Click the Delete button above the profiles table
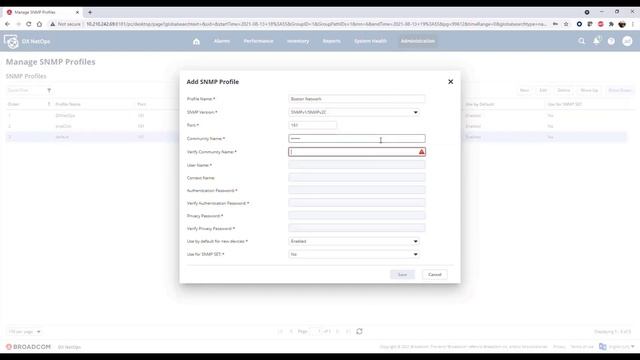Screen dimensions: 640x360 pyautogui.click(x=564, y=90)
